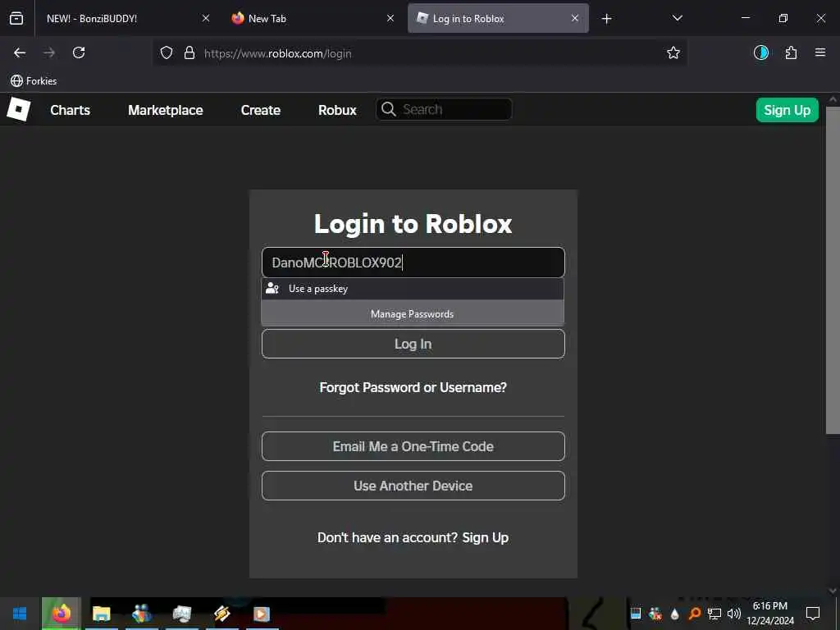This screenshot has width=840, height=630.
Task: Open the Forkies bookmark
Action: (34, 81)
